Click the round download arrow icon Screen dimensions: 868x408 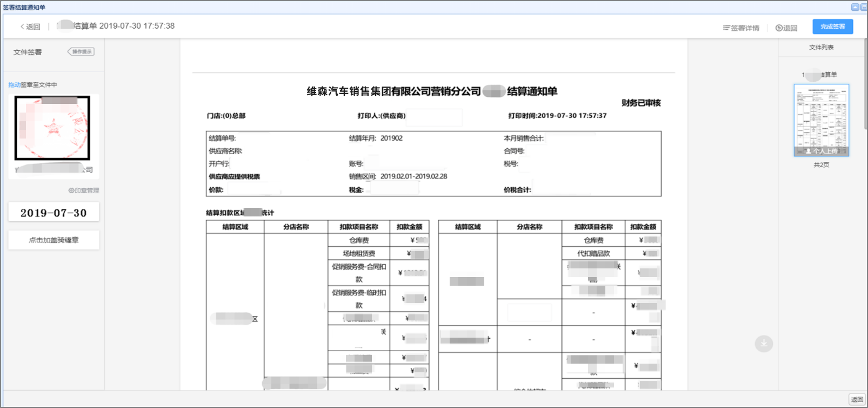pyautogui.click(x=764, y=343)
